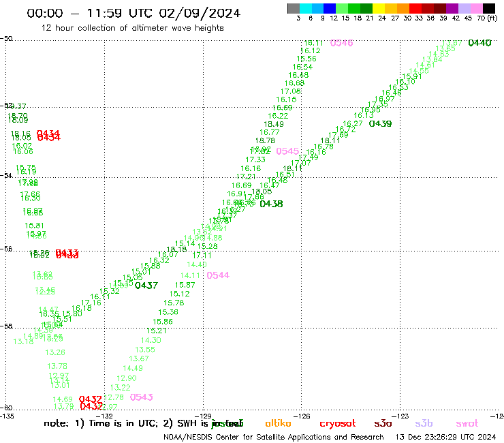Select the wave height value 14.30
The width and height of the screenshot is (504, 443).
[x=151, y=340]
